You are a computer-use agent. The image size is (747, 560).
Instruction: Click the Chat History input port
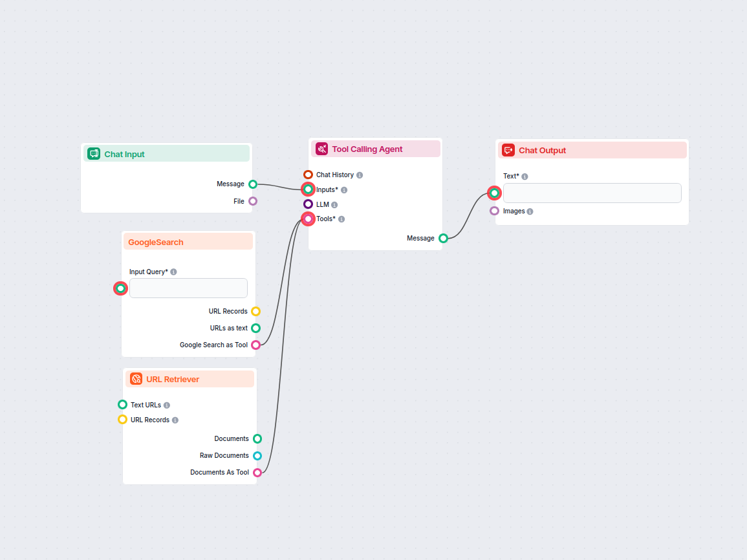308,175
